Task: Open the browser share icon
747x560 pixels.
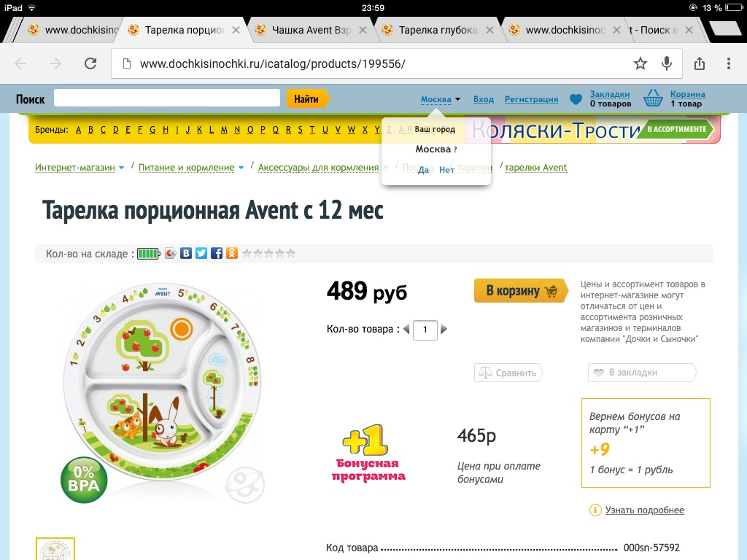Action: click(700, 63)
